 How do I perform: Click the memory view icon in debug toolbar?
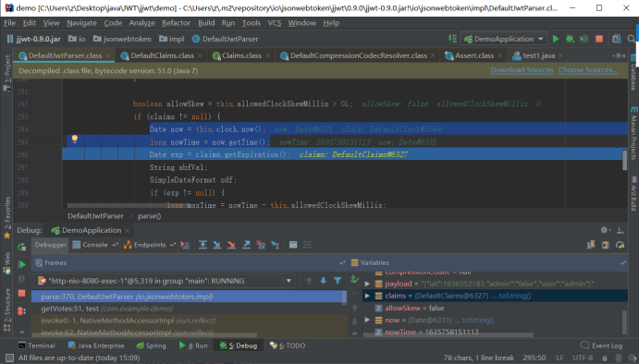[606, 245]
